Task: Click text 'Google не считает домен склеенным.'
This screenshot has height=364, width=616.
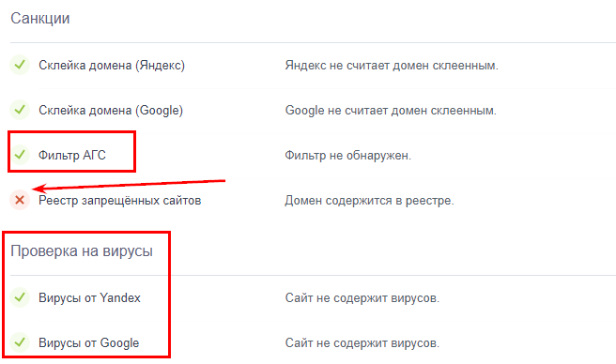Action: (391, 111)
